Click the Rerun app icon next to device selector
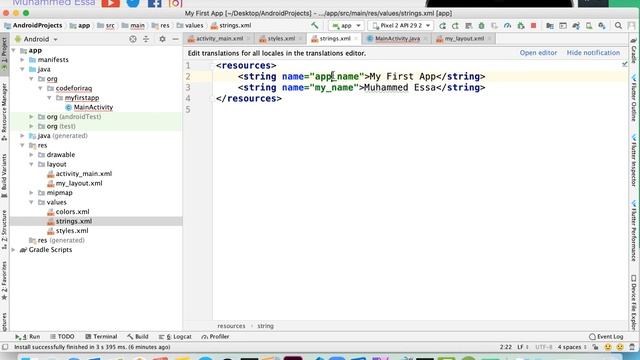Screen dimensions: 640x360 click(442, 26)
